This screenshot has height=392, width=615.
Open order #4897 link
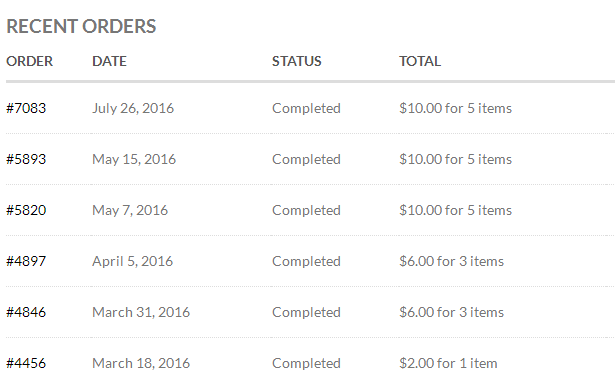tap(26, 261)
